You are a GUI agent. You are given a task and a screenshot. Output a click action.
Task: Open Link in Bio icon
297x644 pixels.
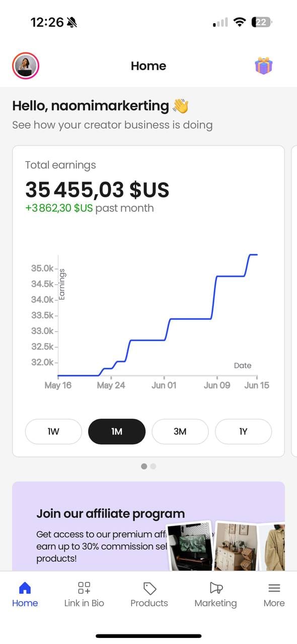[84, 588]
